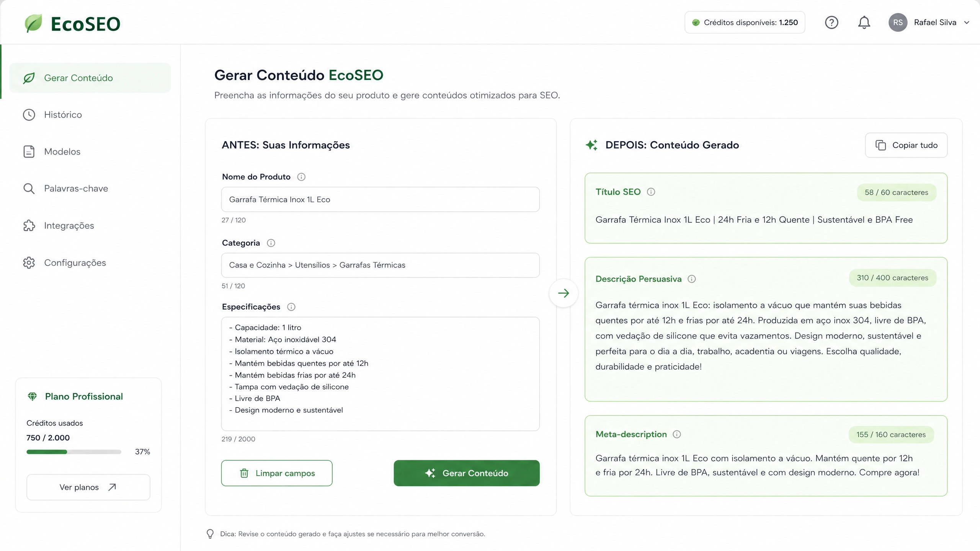Click the info icon next to Título SEO

coord(651,192)
